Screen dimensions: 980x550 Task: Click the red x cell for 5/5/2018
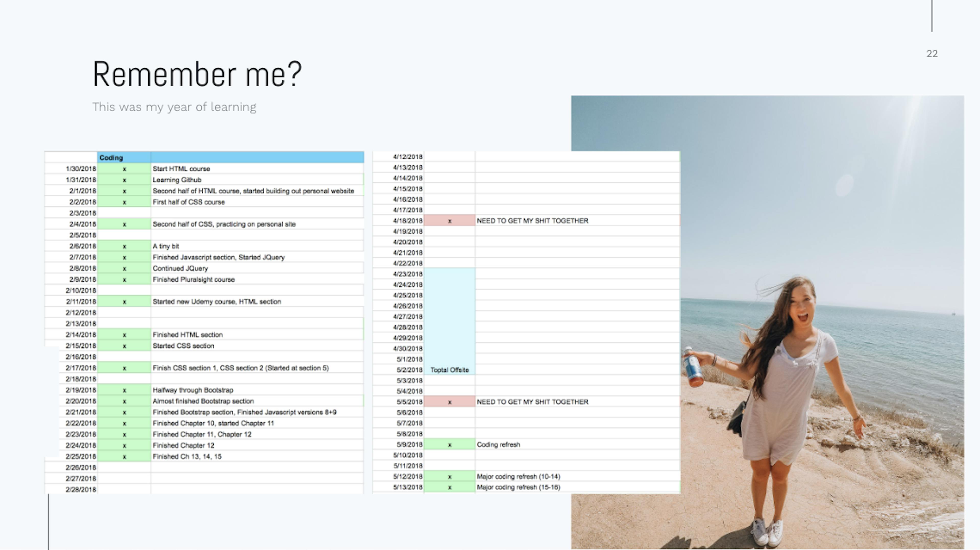pyautogui.click(x=449, y=402)
